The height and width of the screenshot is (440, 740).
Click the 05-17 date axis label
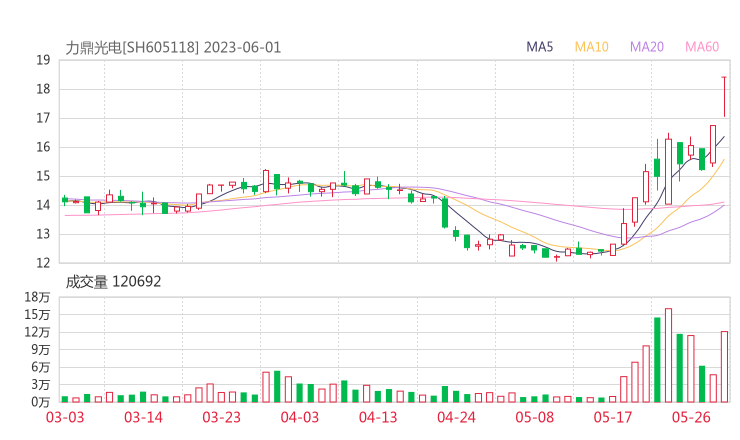[x=613, y=417]
